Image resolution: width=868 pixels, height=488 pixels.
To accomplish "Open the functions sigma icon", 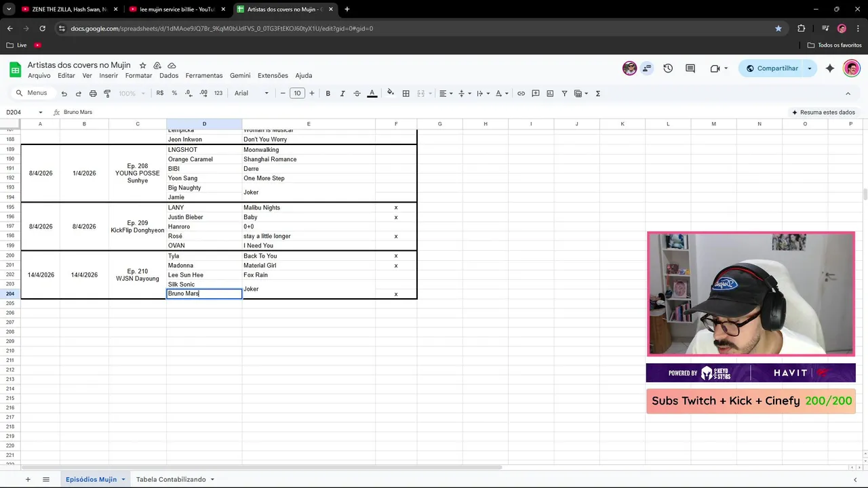I will click(x=597, y=94).
